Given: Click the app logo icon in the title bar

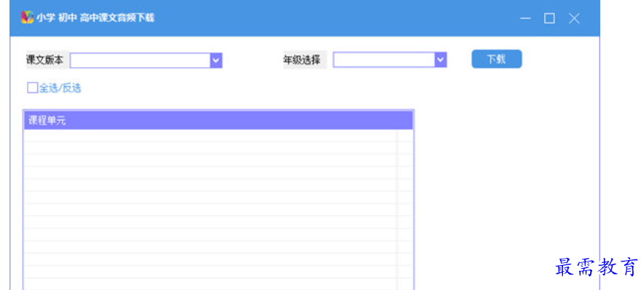Looking at the screenshot, I should coord(27,18).
